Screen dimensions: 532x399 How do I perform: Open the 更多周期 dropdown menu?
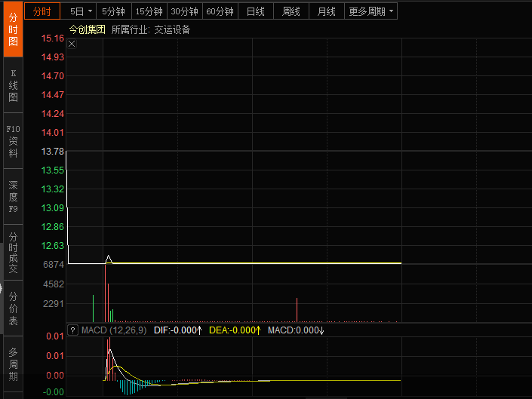371,11
